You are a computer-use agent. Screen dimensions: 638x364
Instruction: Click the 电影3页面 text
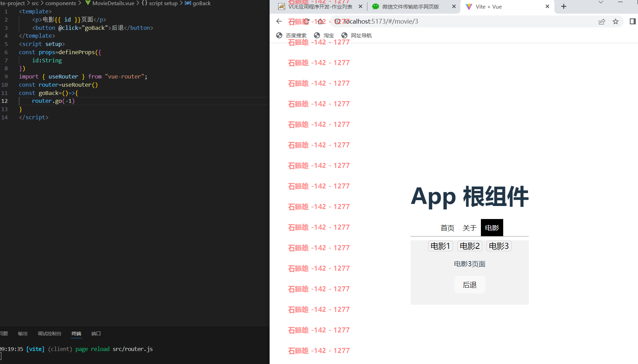[x=470, y=264]
